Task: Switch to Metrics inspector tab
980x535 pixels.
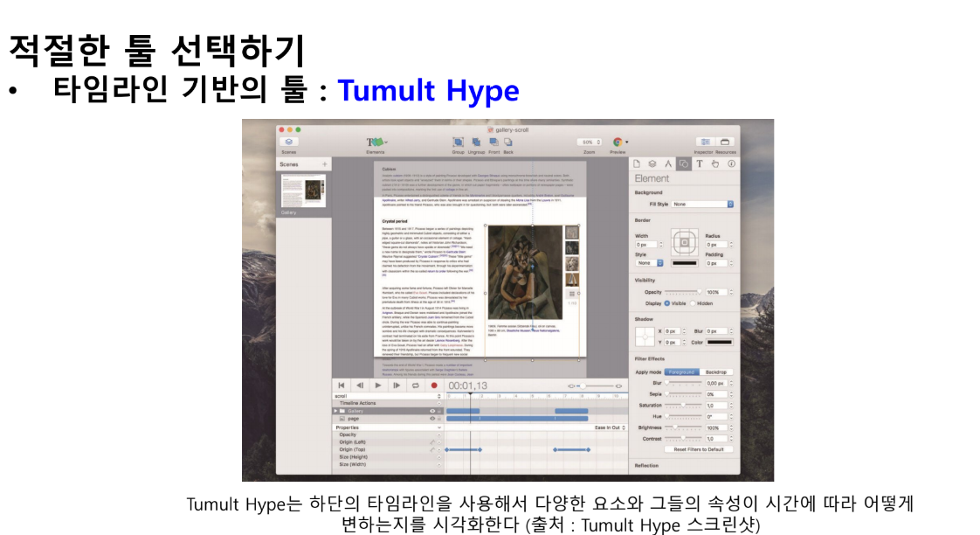Action: pos(668,164)
